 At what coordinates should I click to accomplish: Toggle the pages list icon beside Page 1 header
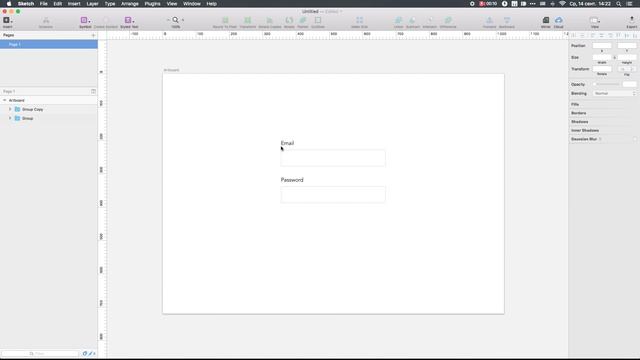93,91
